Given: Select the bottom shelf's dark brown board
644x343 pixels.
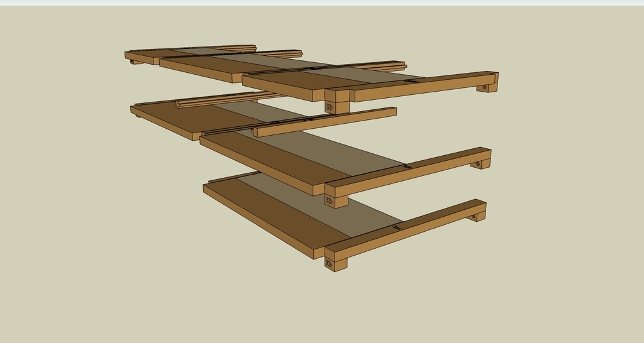Looking at the screenshot, I should [276, 217].
